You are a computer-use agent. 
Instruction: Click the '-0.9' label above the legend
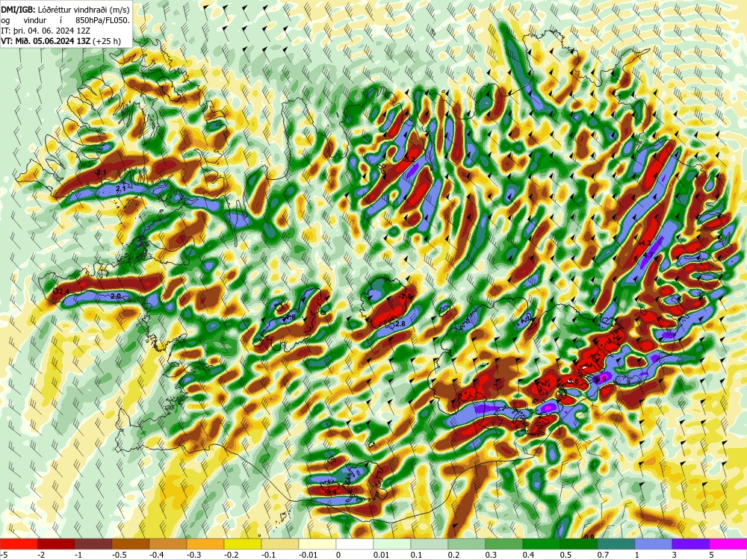(589, 537)
